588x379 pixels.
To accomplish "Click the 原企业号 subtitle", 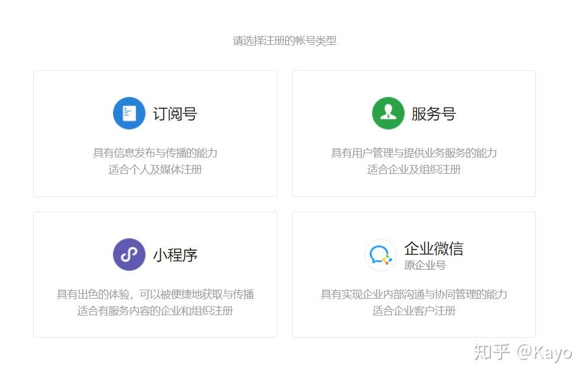I will [x=425, y=265].
